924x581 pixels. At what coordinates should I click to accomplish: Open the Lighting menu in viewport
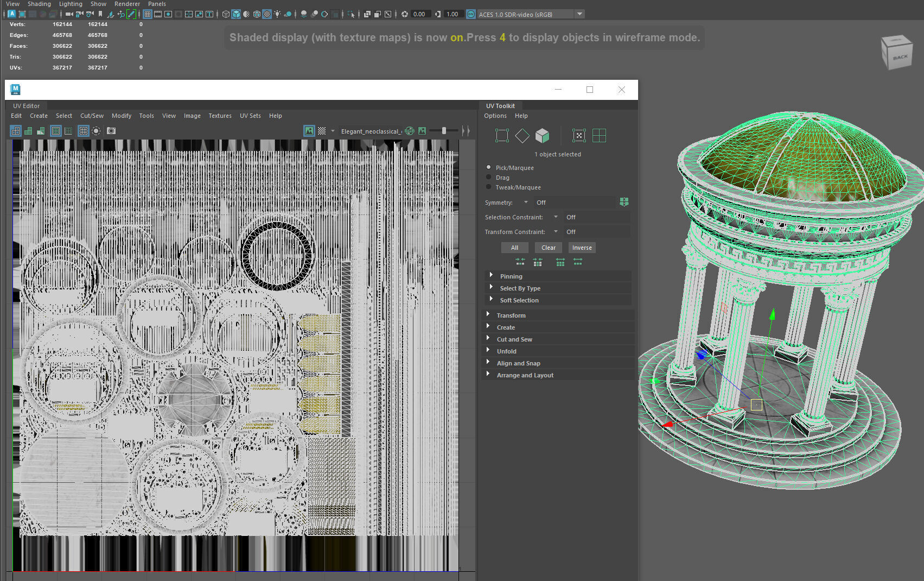tap(71, 4)
